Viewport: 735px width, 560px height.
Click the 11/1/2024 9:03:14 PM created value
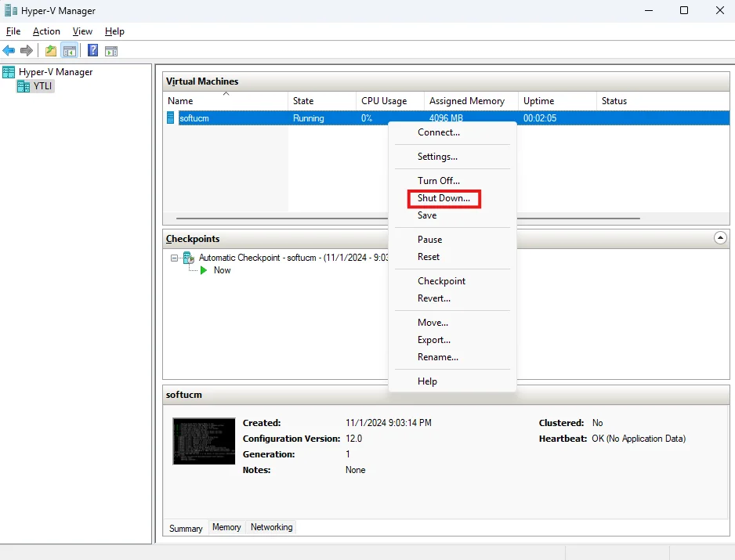(389, 423)
